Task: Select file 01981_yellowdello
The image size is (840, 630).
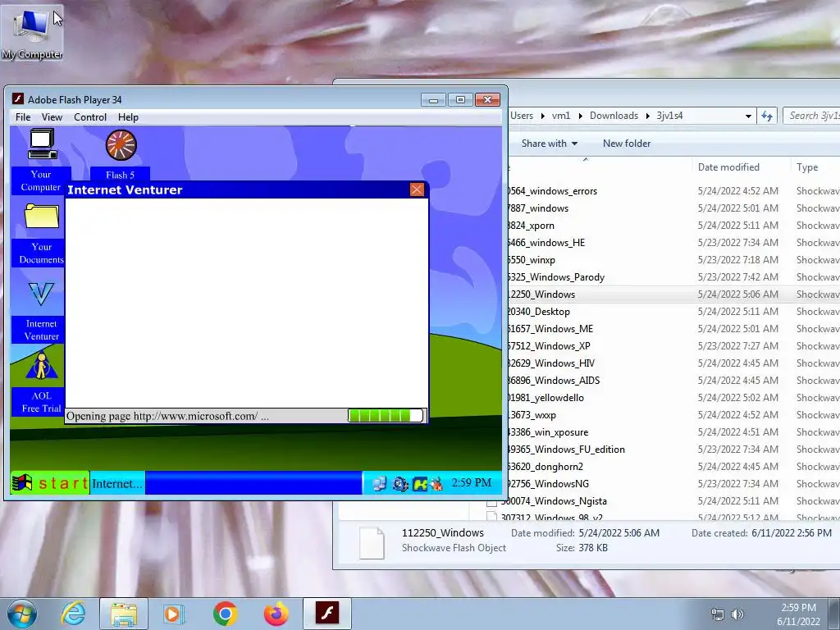Action: 546,398
